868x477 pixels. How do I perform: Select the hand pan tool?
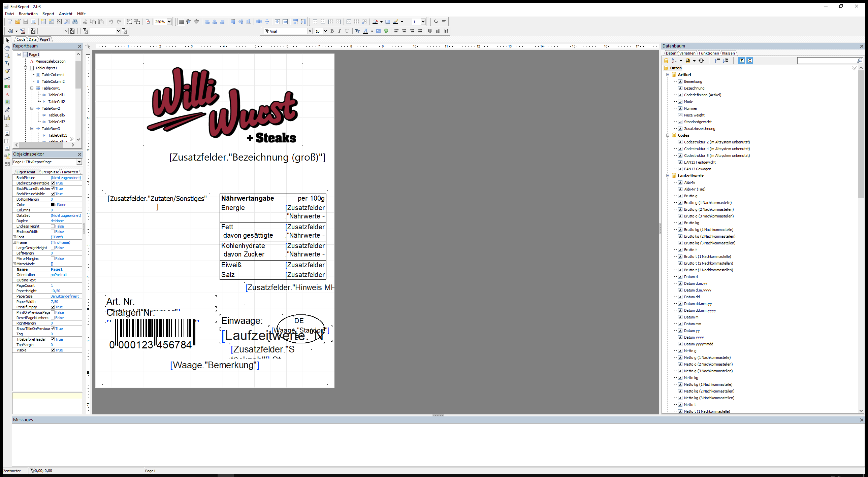coord(7,48)
